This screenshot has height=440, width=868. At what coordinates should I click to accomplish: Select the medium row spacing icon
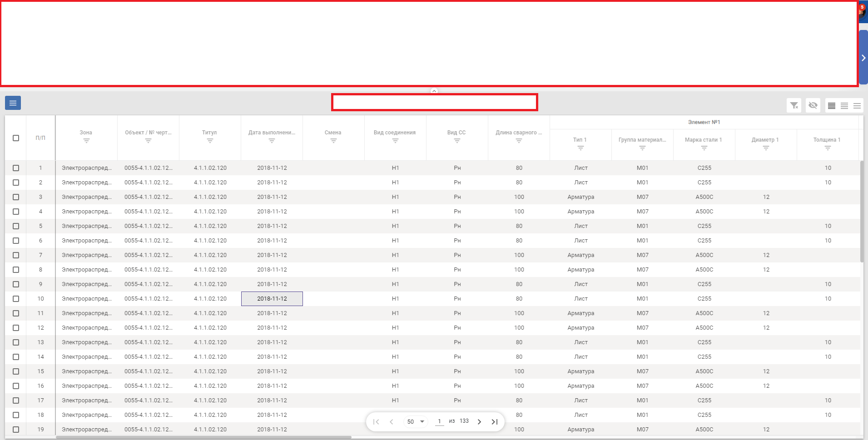(x=844, y=106)
